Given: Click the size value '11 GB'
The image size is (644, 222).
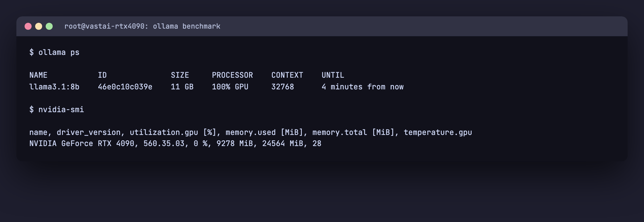Looking at the screenshot, I should pyautogui.click(x=182, y=87).
